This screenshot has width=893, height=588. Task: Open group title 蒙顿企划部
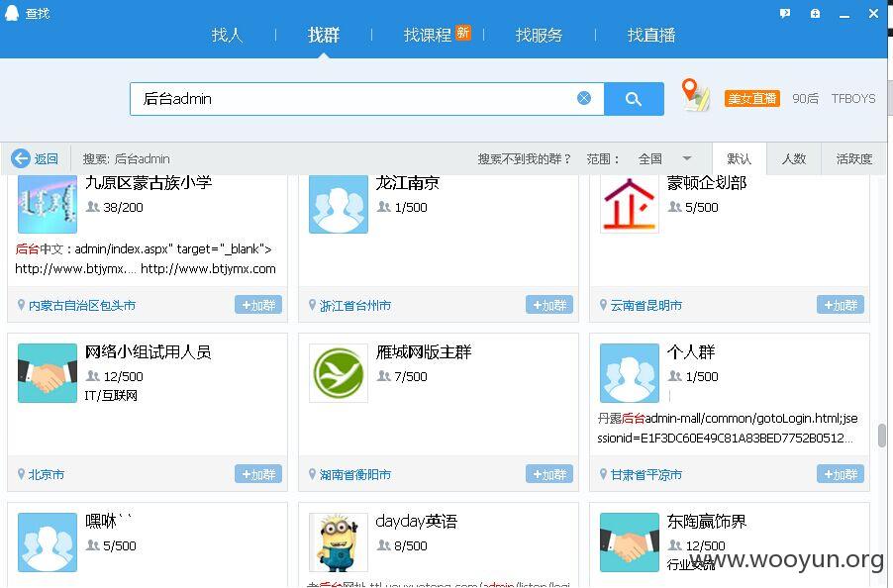tap(706, 183)
